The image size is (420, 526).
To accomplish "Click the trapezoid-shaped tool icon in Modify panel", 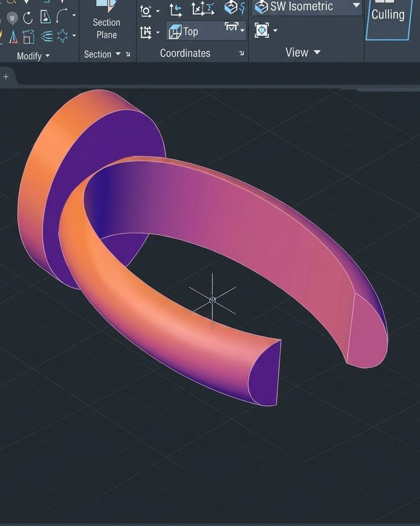I will [45, 17].
